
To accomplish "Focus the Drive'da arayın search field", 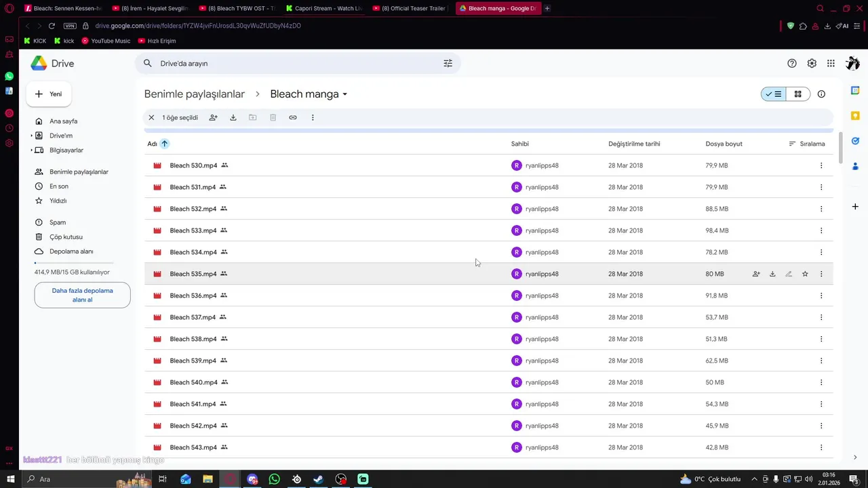I will coord(297,63).
